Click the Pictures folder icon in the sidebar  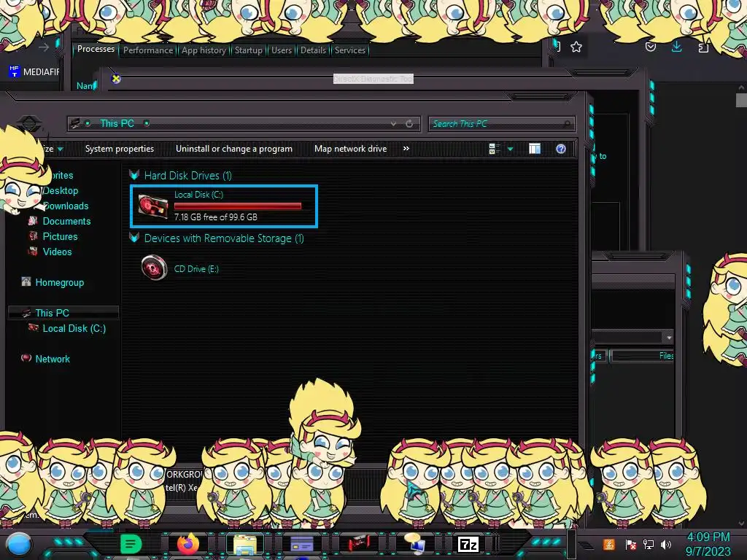coord(33,236)
